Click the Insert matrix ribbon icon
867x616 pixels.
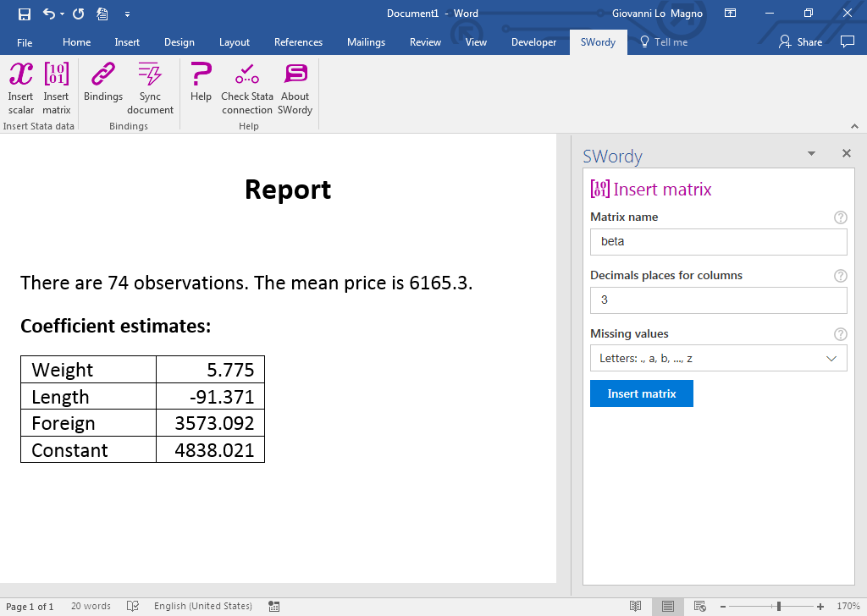click(x=56, y=88)
